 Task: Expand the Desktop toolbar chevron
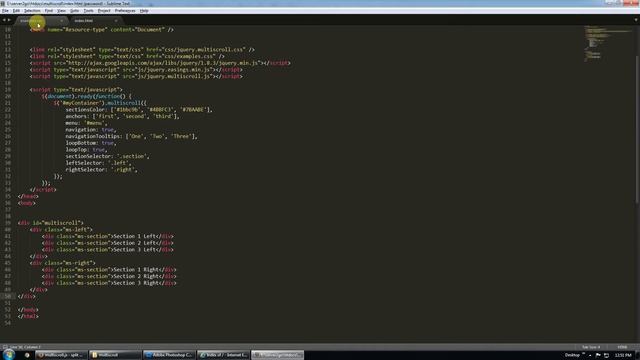(x=583, y=354)
